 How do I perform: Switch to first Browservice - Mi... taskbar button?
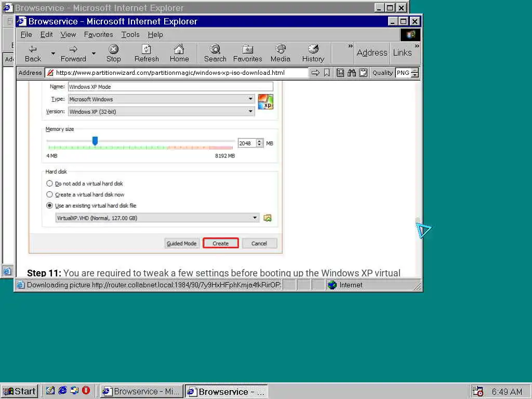tap(141, 391)
